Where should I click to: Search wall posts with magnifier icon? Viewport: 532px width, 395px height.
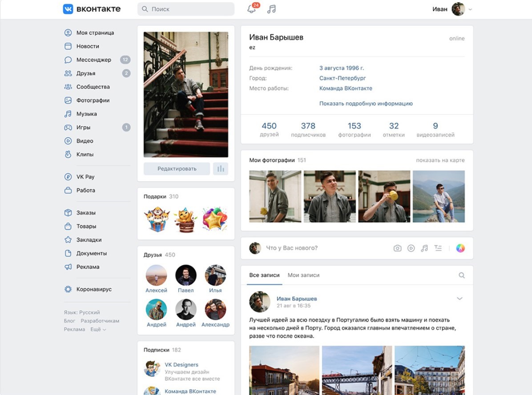[x=461, y=275]
